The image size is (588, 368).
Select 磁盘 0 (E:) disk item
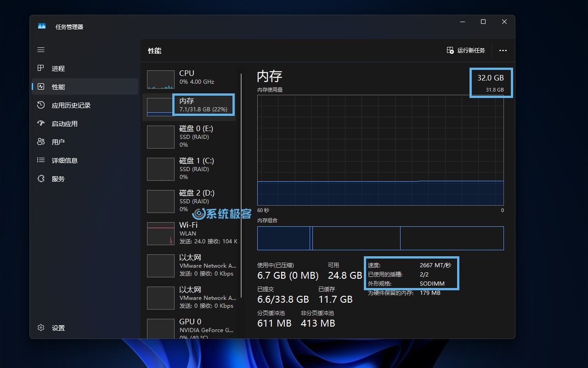189,137
